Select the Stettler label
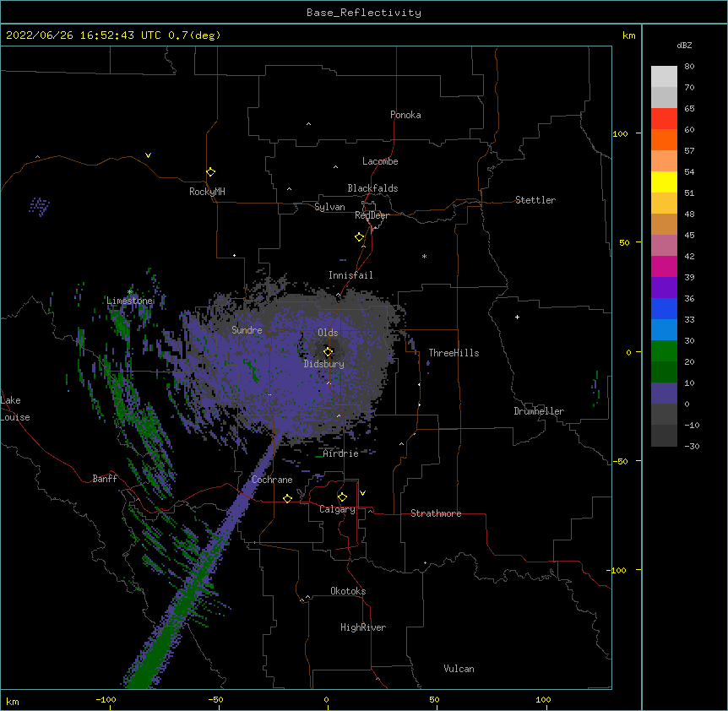Image resolution: width=728 pixels, height=711 pixels. click(x=535, y=200)
